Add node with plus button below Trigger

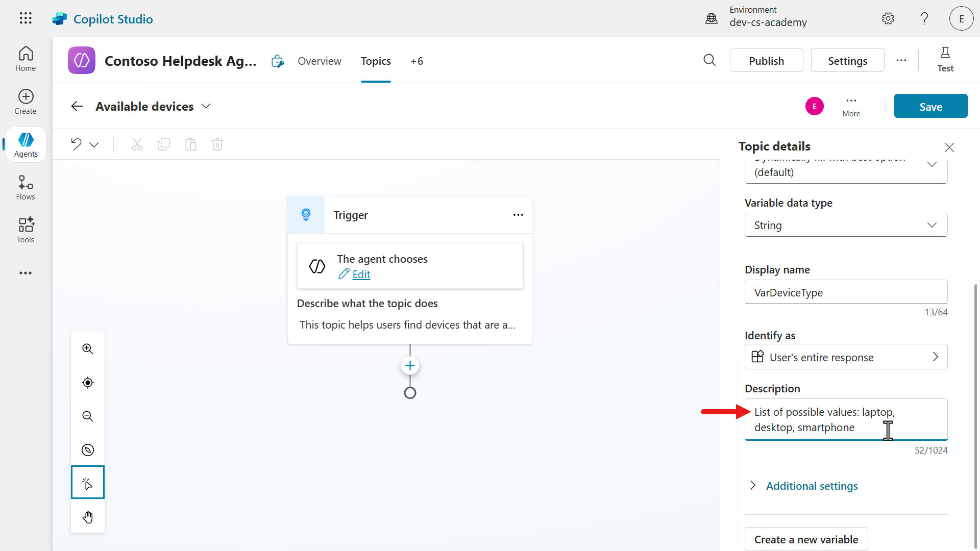[x=410, y=366]
